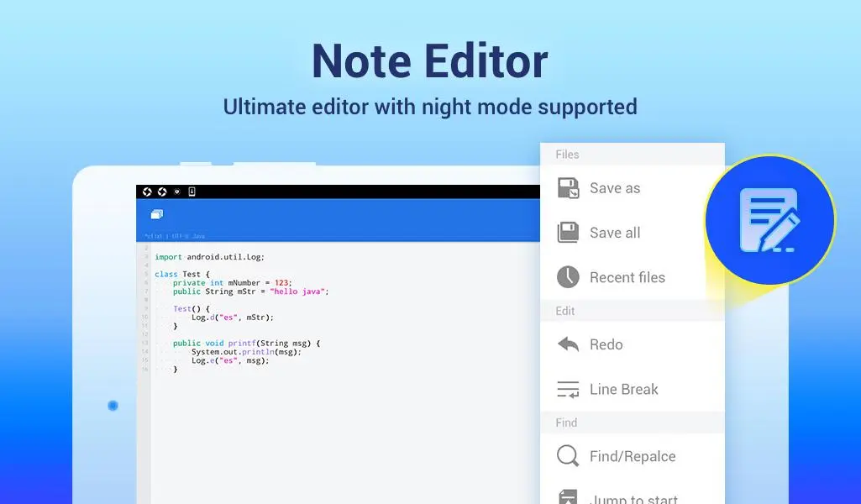Click the Find/Repalce magnifier icon
This screenshot has height=504, width=861.
pyautogui.click(x=569, y=456)
